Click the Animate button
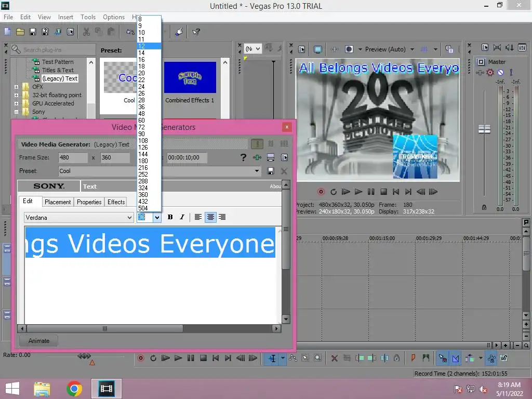Image resolution: width=532 pixels, height=399 pixels. pyautogui.click(x=38, y=341)
